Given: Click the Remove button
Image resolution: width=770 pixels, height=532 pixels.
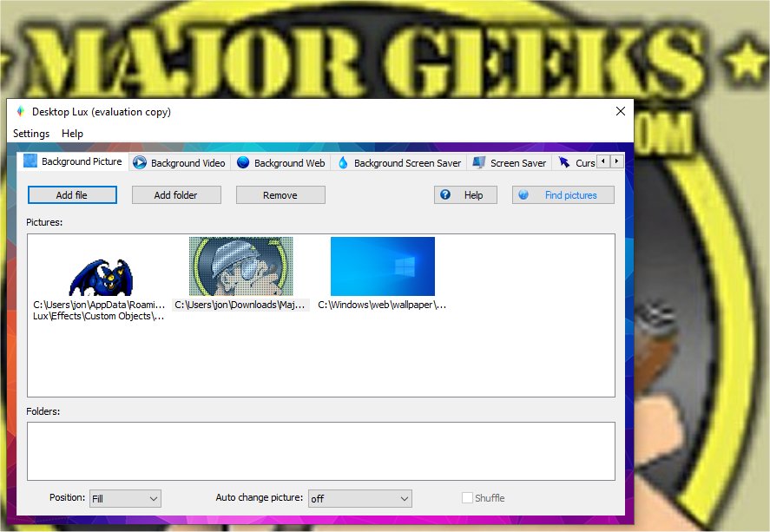Looking at the screenshot, I should [x=280, y=194].
